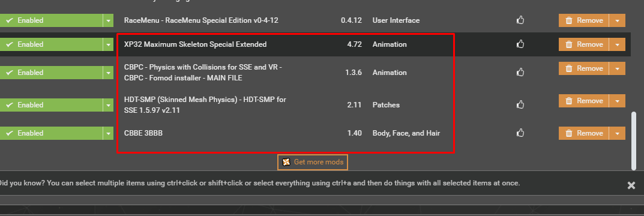
Task: Dismiss the Did you know tip bar
Action: pos(631,185)
